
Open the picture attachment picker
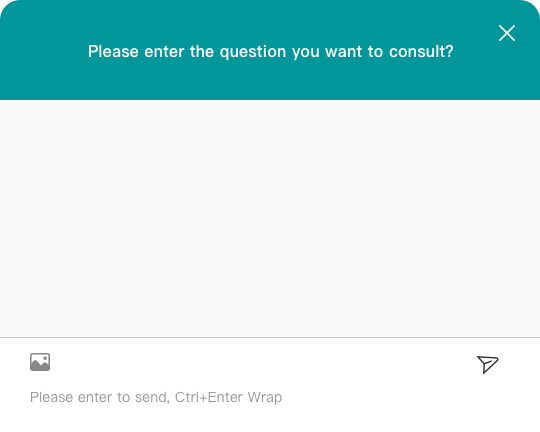pyautogui.click(x=40, y=362)
